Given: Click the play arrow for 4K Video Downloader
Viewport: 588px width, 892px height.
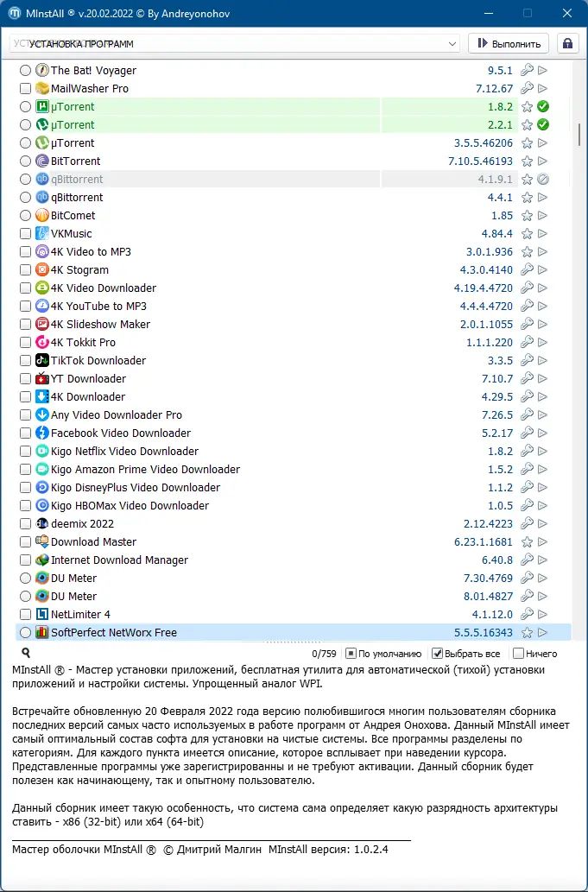Looking at the screenshot, I should coord(542,288).
